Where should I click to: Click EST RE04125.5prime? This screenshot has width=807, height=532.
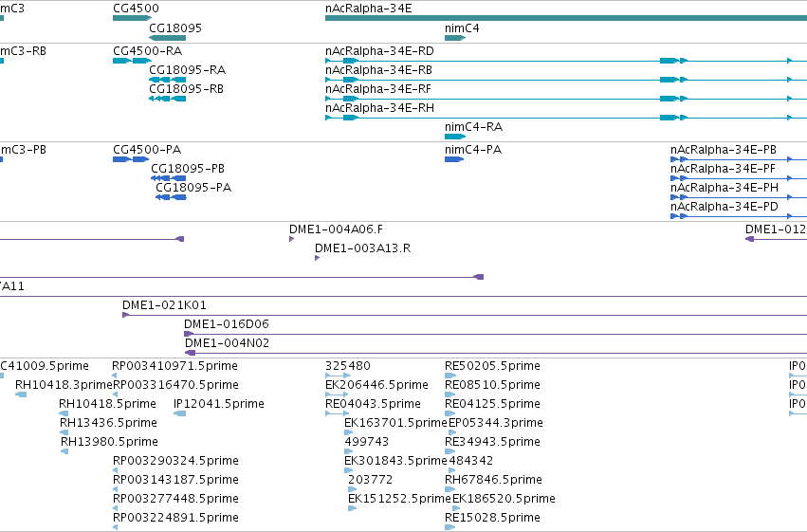450,413
